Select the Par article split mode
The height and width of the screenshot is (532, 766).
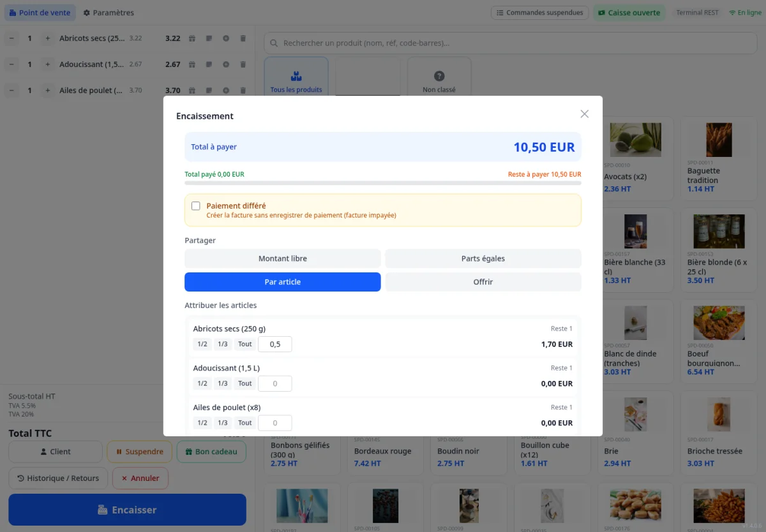[x=283, y=282]
